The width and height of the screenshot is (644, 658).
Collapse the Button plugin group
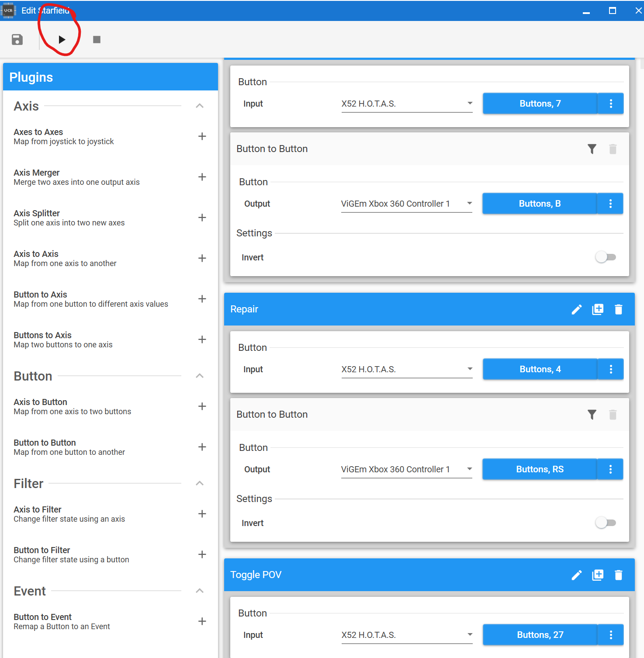point(200,376)
